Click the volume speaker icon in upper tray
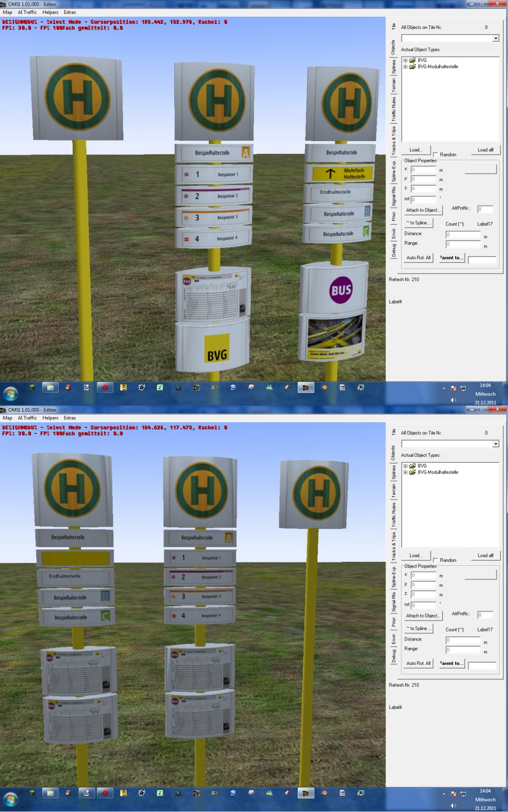 (453, 400)
